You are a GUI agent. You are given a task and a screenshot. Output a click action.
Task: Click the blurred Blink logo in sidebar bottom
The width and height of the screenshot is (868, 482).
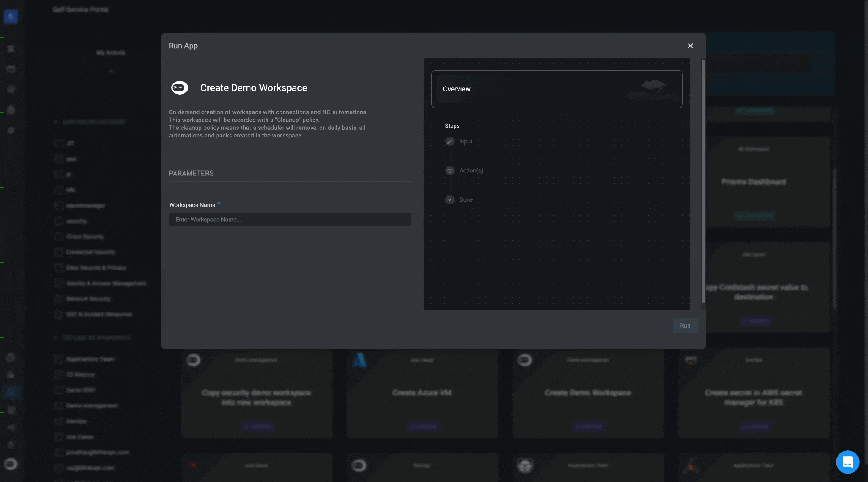click(x=11, y=464)
